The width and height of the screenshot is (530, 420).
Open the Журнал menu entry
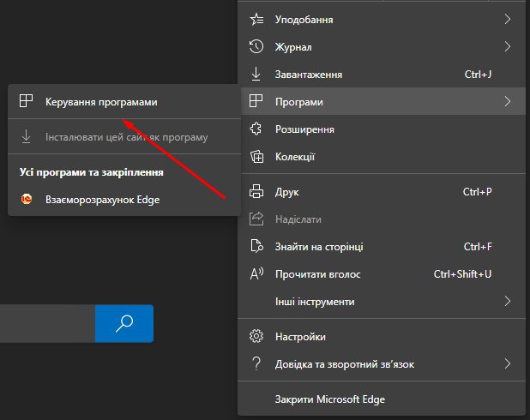click(382, 46)
